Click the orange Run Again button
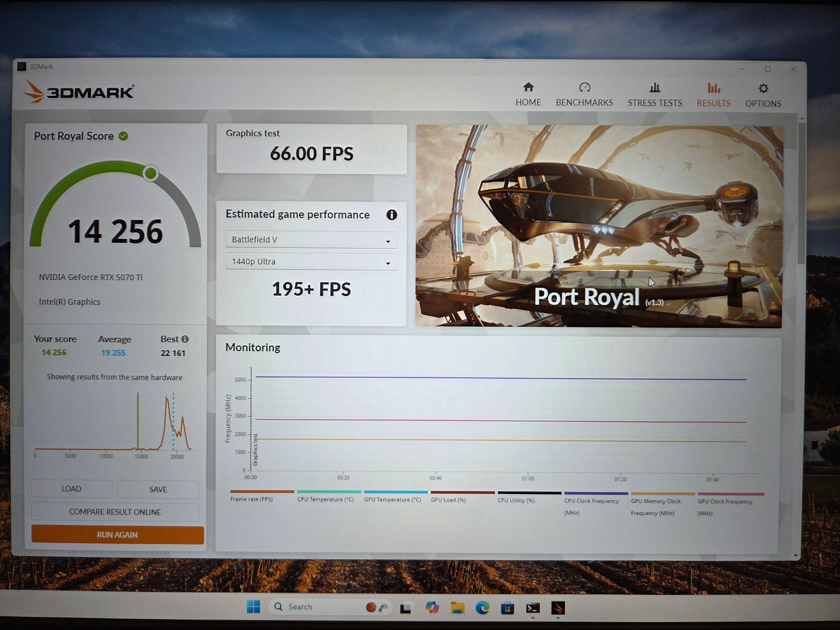The image size is (840, 630). pyautogui.click(x=117, y=534)
